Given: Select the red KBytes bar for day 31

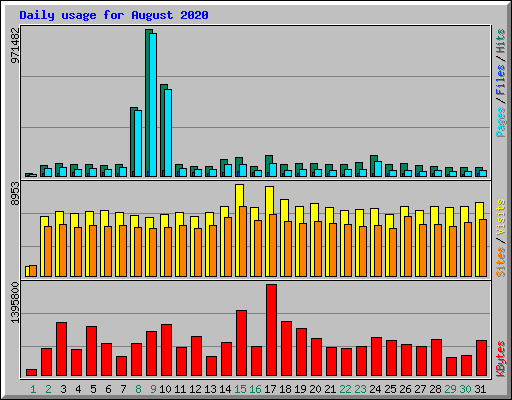Looking at the screenshot, I should point(481,358).
